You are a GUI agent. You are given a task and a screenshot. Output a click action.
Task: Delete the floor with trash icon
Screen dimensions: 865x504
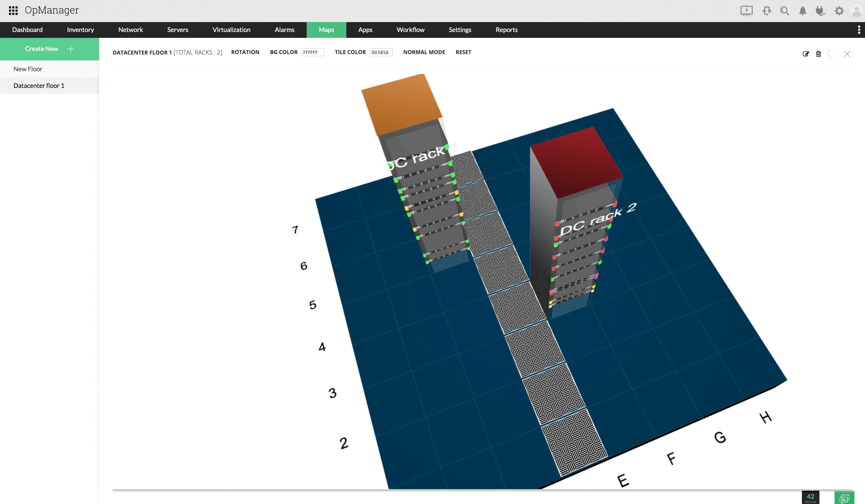click(x=818, y=54)
